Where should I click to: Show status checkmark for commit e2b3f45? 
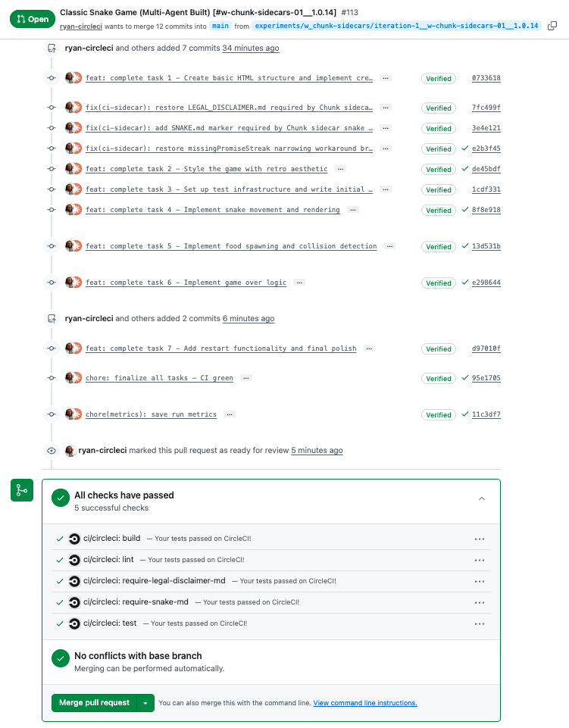465,148
